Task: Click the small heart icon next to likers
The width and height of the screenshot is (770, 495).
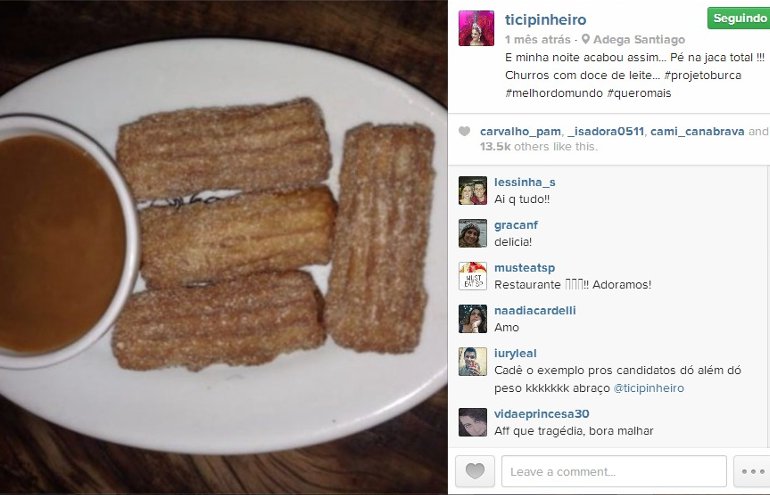Action: [464, 131]
